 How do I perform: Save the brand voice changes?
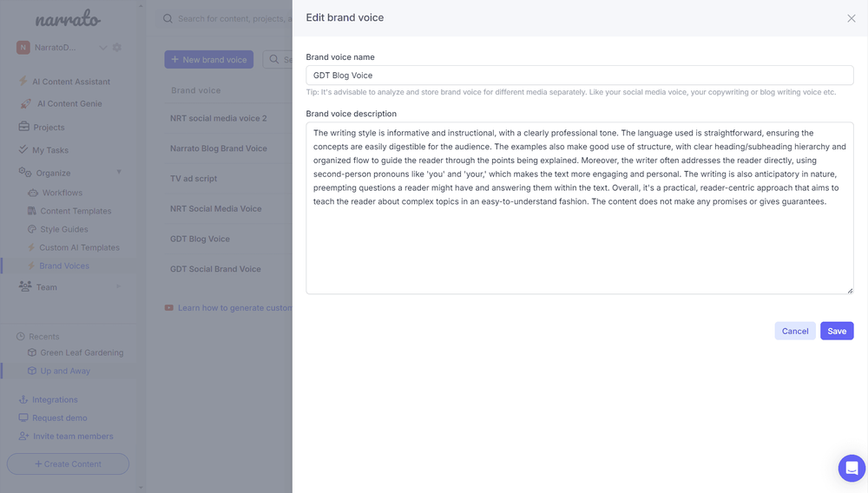837,331
